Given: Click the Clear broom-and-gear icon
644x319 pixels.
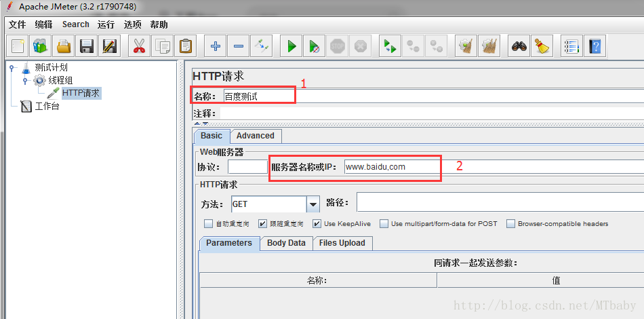Looking at the screenshot, I should click(466, 45).
